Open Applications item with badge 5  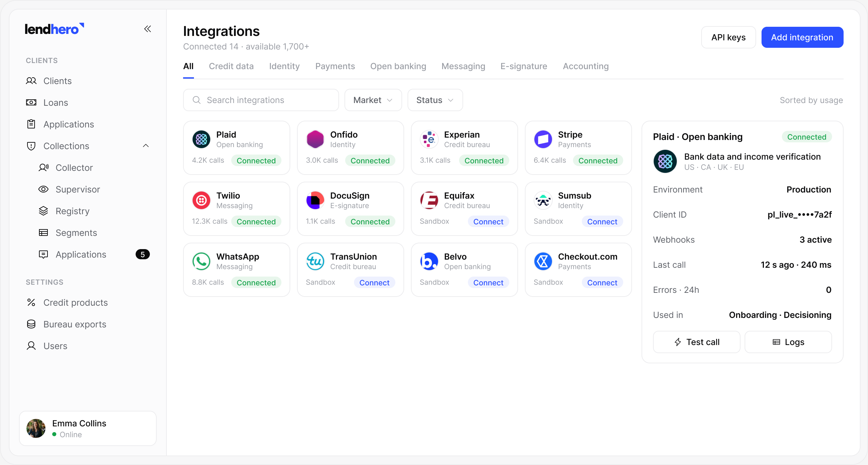click(94, 255)
